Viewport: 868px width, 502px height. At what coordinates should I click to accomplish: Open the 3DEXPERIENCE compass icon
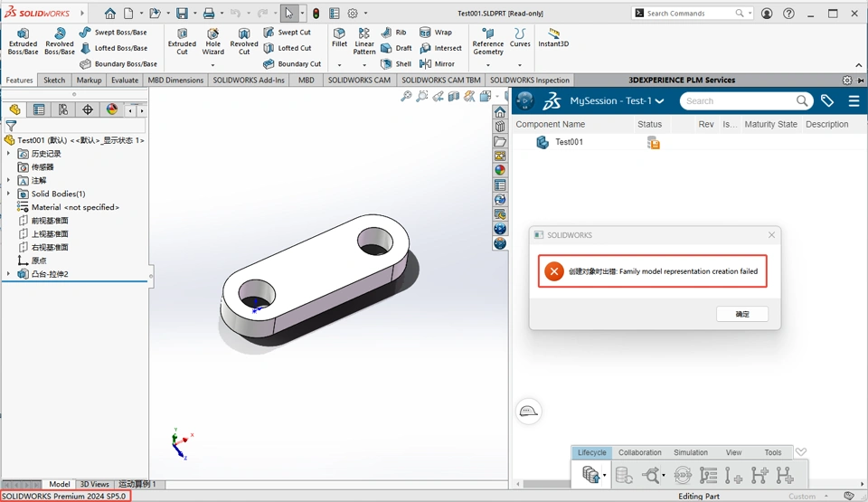click(524, 100)
